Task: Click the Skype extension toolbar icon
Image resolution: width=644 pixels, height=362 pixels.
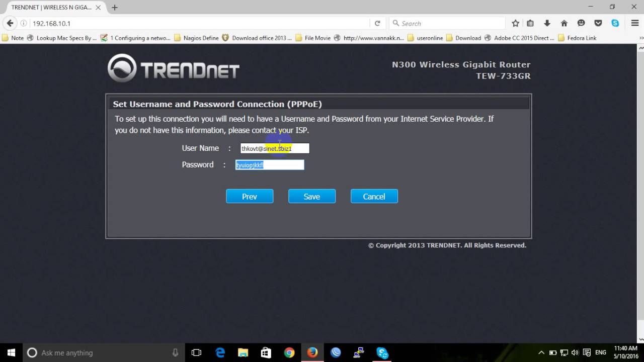Action: pyautogui.click(x=615, y=23)
